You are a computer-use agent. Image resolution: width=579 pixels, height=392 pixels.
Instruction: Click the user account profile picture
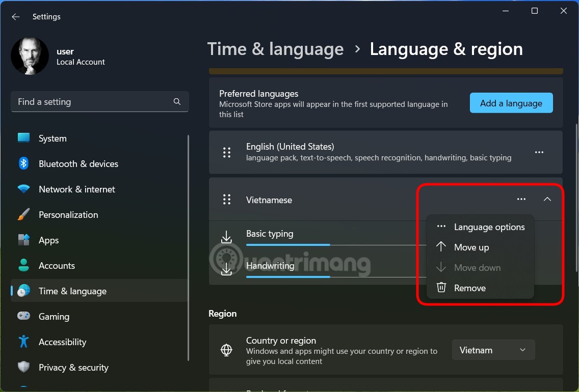[30, 55]
